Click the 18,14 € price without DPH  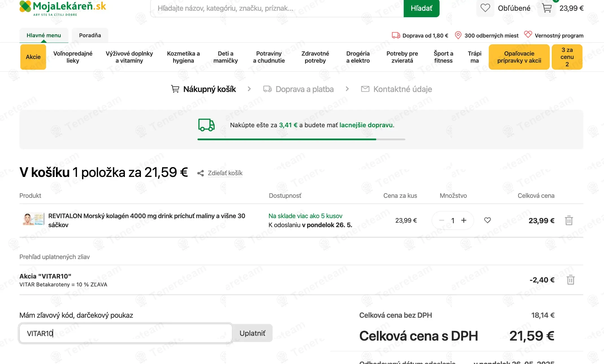(543, 315)
